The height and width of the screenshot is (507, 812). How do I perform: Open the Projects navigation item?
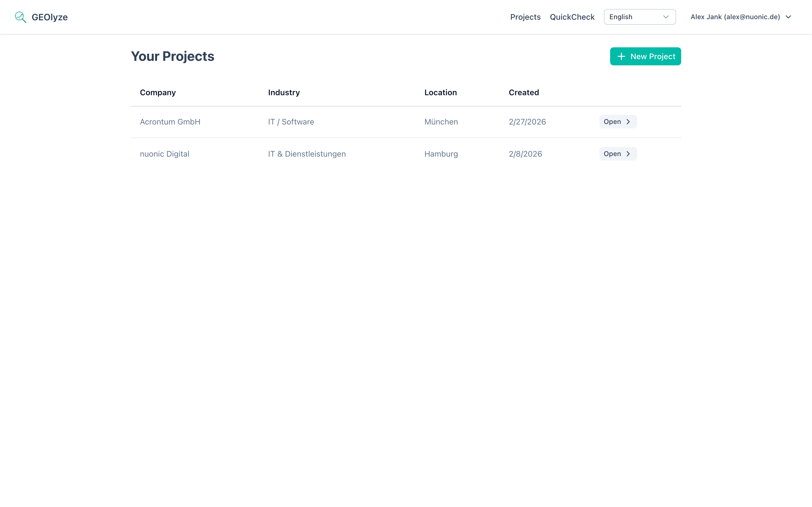tap(525, 17)
